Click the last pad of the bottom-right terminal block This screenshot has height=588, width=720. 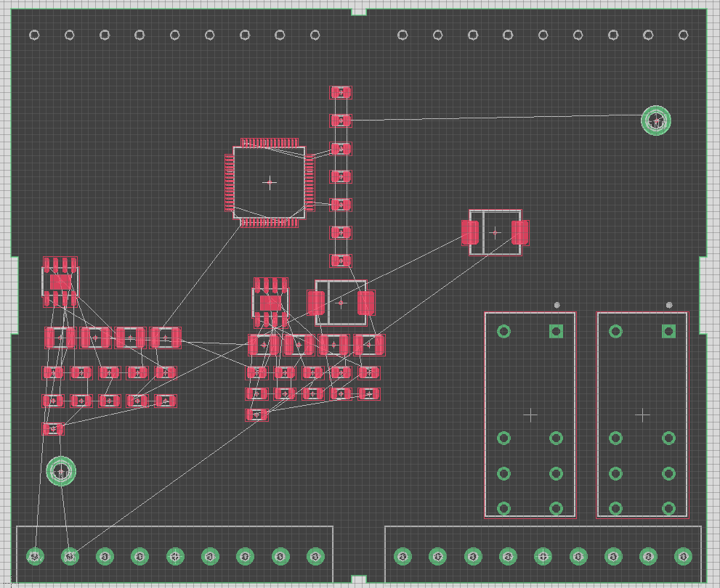coord(683,556)
